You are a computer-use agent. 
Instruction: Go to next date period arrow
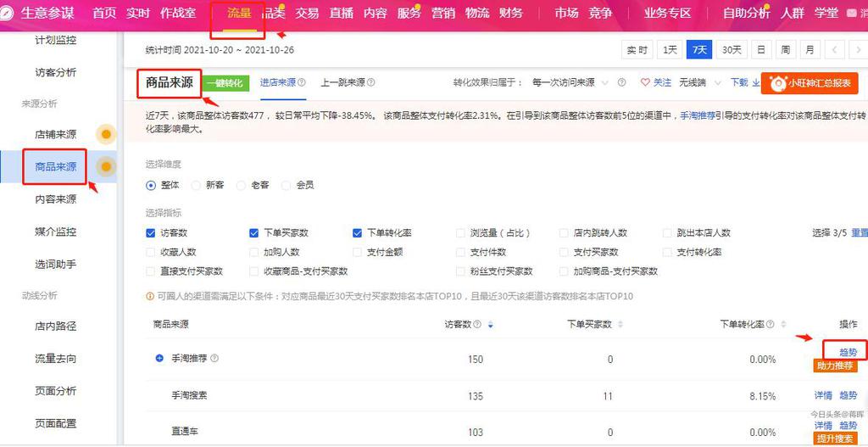858,50
